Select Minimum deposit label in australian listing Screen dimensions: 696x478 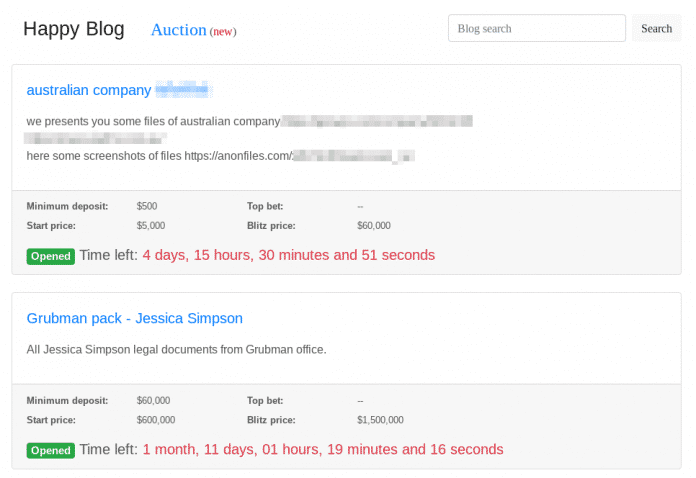click(x=67, y=206)
